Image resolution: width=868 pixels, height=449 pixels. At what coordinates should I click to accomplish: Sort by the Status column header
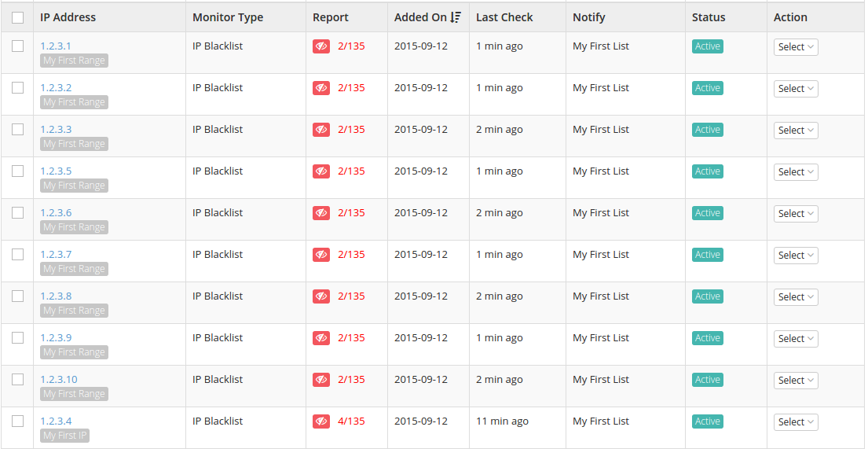pos(708,17)
